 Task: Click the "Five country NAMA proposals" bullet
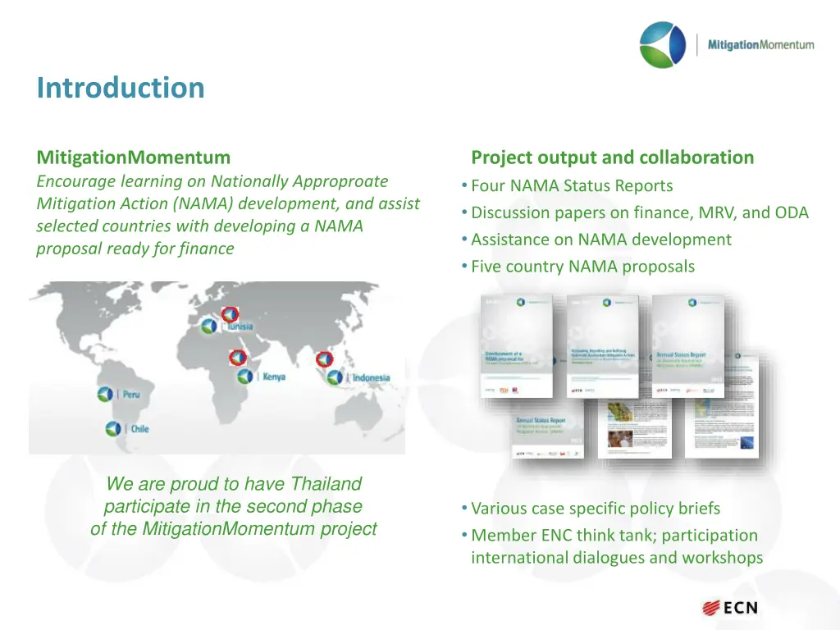click(x=578, y=267)
